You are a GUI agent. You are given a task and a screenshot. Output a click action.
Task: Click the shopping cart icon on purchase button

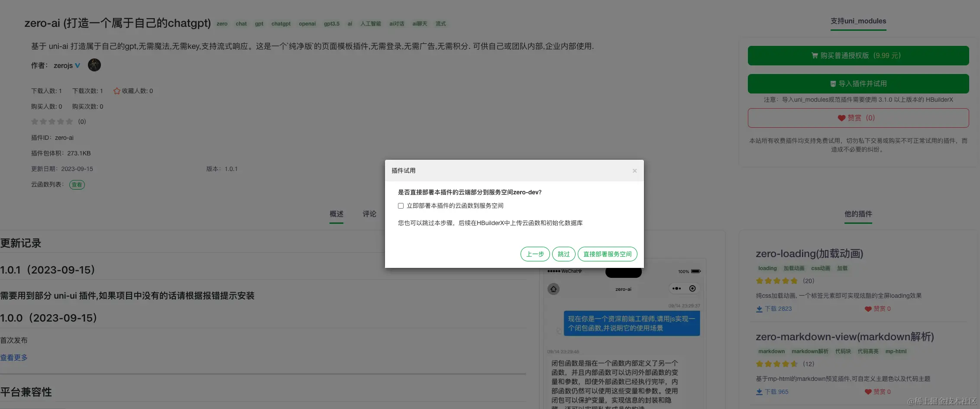815,56
